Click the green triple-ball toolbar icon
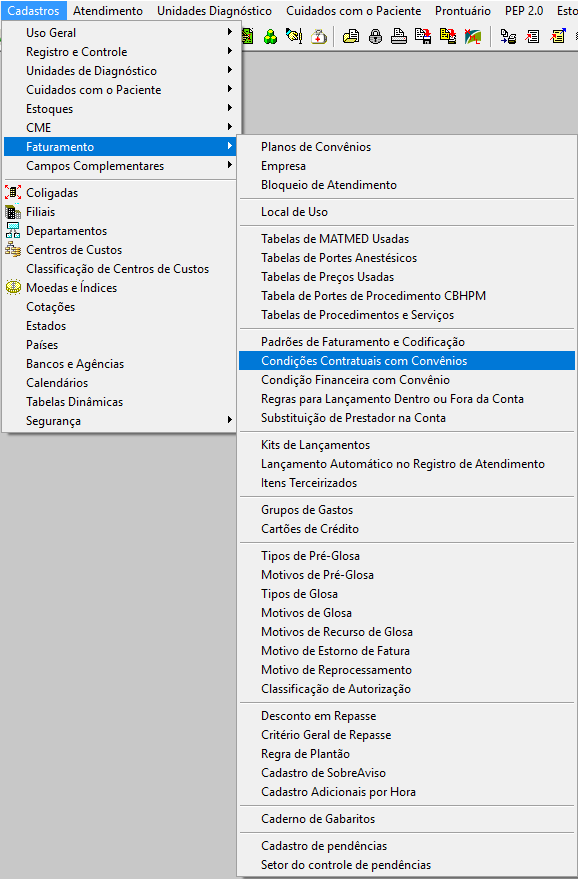The width and height of the screenshot is (578, 879). click(271, 37)
